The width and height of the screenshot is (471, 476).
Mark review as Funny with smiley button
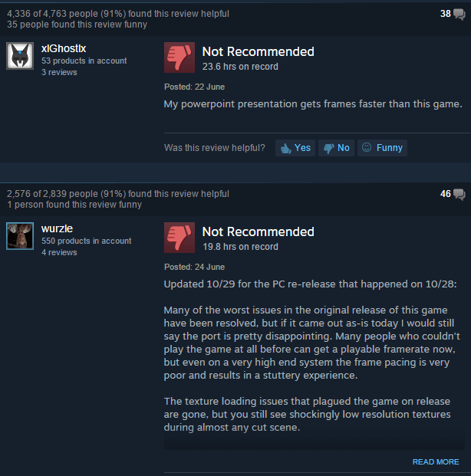coord(382,148)
